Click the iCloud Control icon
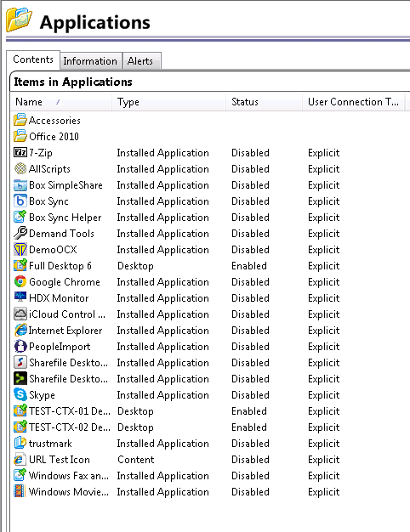Screen dimensions: 410x532 (20, 314)
